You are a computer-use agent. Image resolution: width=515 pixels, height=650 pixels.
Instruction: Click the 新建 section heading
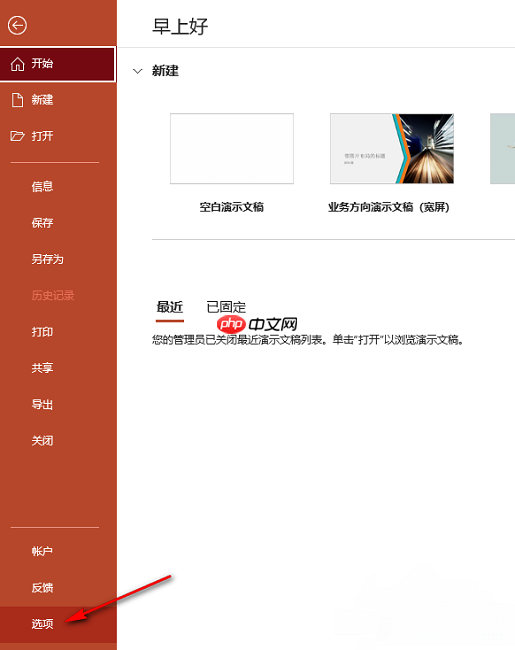tap(165, 71)
